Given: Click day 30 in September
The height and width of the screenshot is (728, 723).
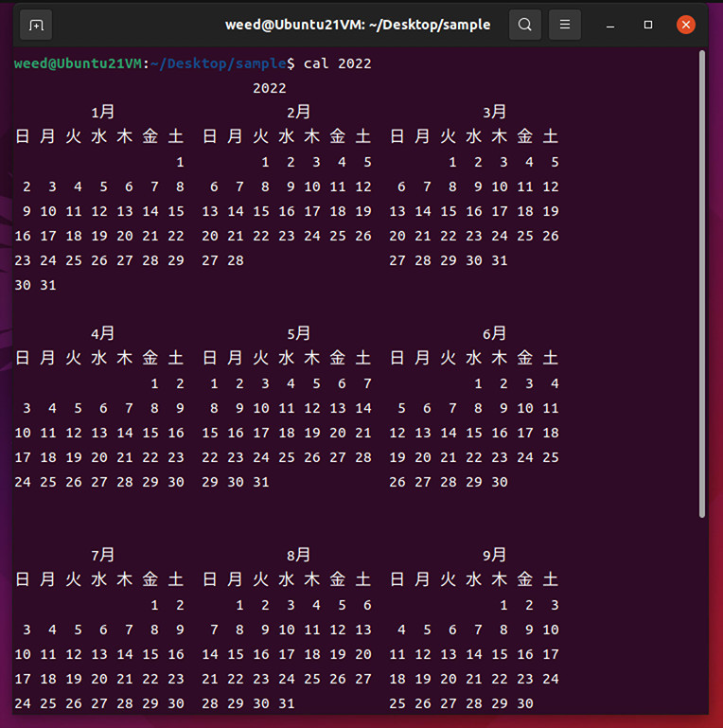Looking at the screenshot, I should (x=525, y=703).
